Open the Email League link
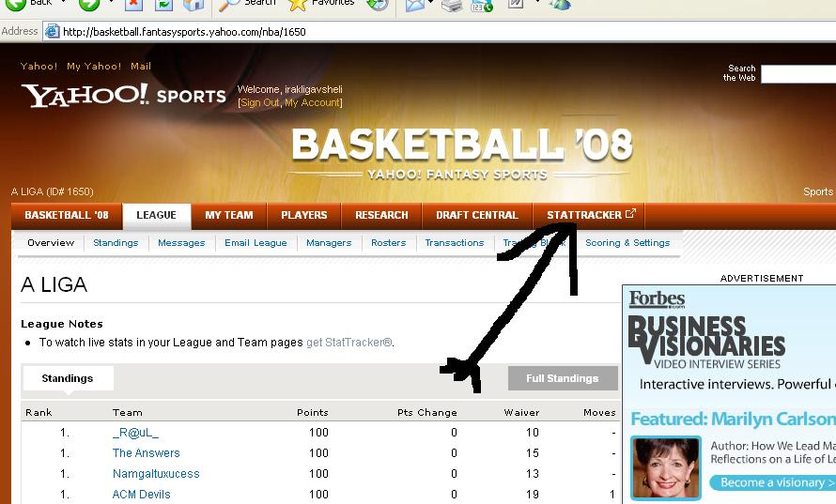836x504 pixels. tap(255, 243)
